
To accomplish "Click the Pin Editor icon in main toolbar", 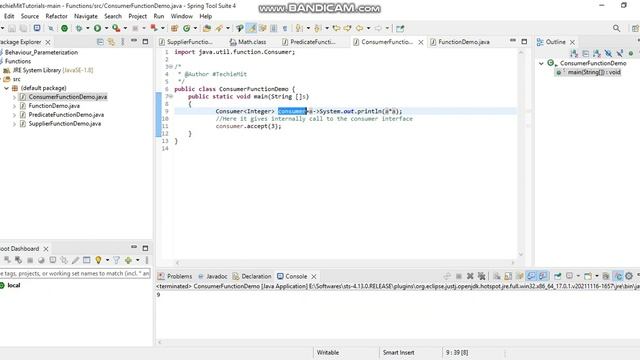I will [x=400, y=28].
